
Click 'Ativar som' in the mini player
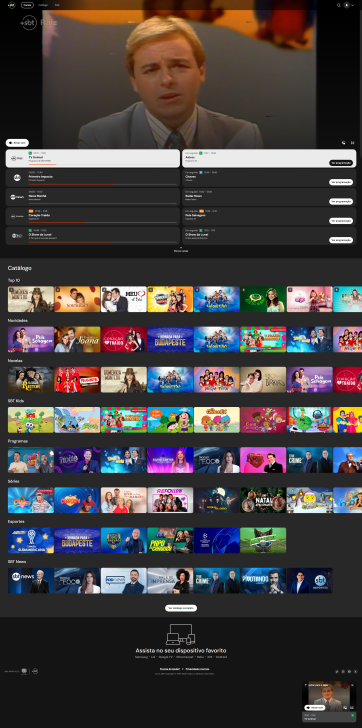tap(315, 708)
